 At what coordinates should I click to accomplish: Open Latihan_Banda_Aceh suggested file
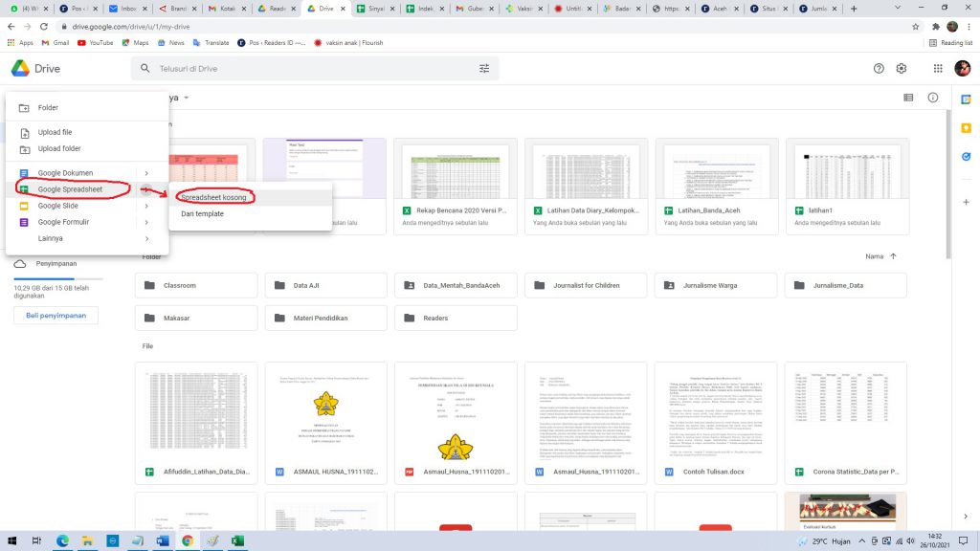tap(717, 187)
